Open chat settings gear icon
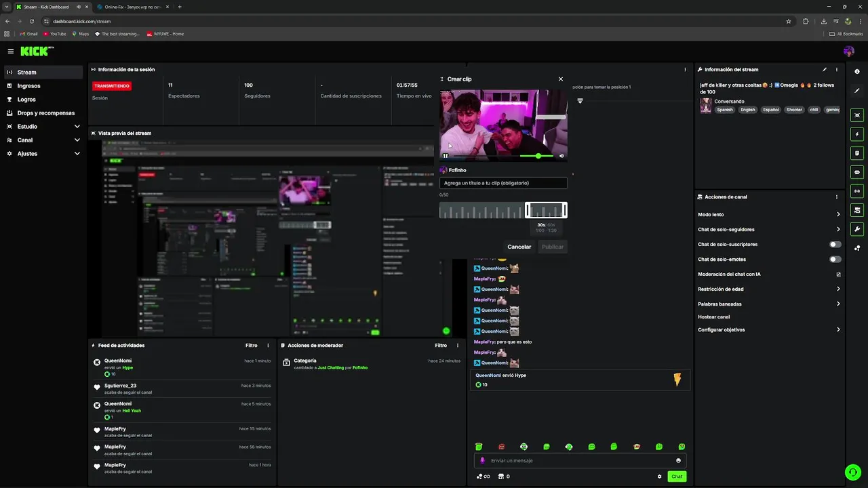The height and width of the screenshot is (488, 868). pyautogui.click(x=659, y=476)
